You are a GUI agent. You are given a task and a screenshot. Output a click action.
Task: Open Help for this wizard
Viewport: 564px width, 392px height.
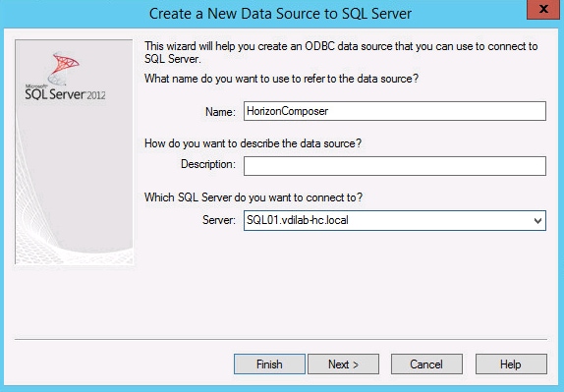tap(511, 364)
